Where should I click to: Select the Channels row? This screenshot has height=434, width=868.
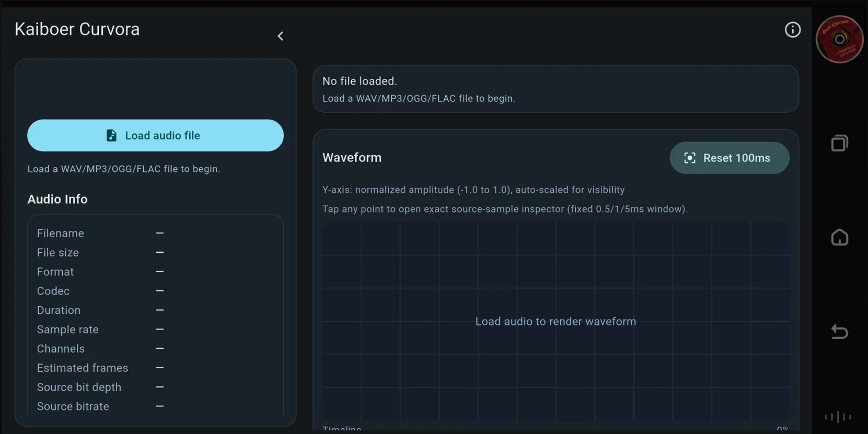point(155,349)
